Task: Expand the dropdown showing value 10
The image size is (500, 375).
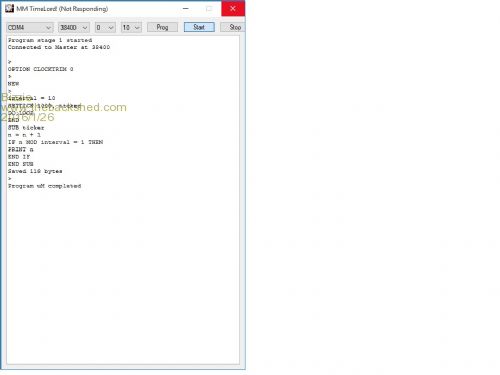Action: tap(131, 27)
